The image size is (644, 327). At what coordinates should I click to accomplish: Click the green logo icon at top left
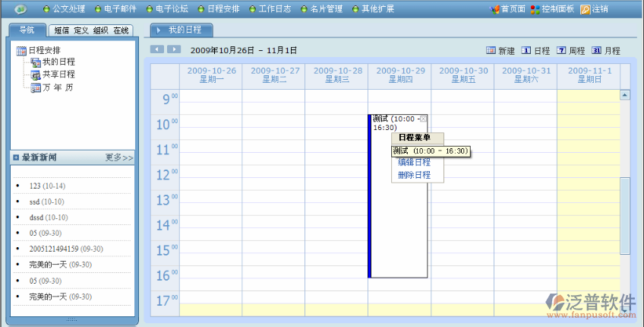pos(20,9)
